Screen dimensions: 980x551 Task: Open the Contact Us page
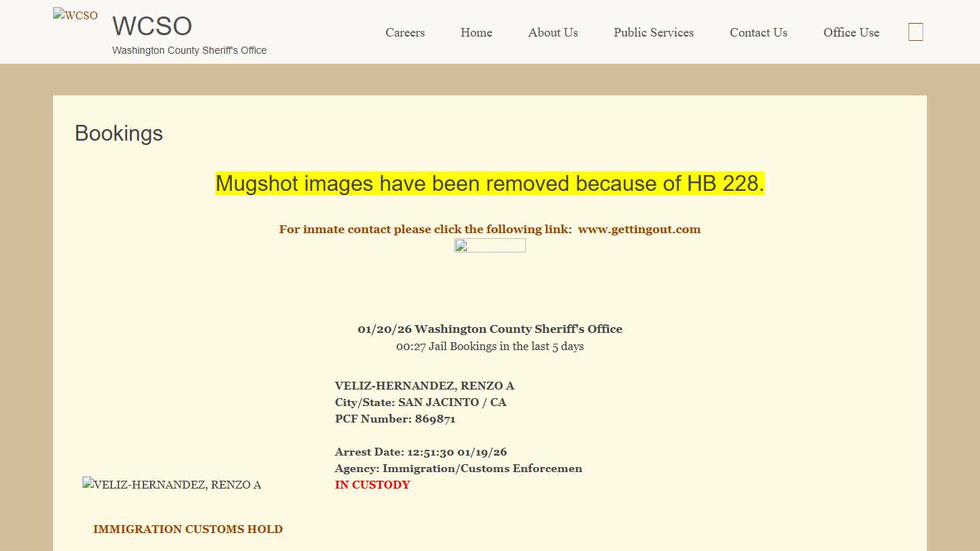tap(758, 32)
